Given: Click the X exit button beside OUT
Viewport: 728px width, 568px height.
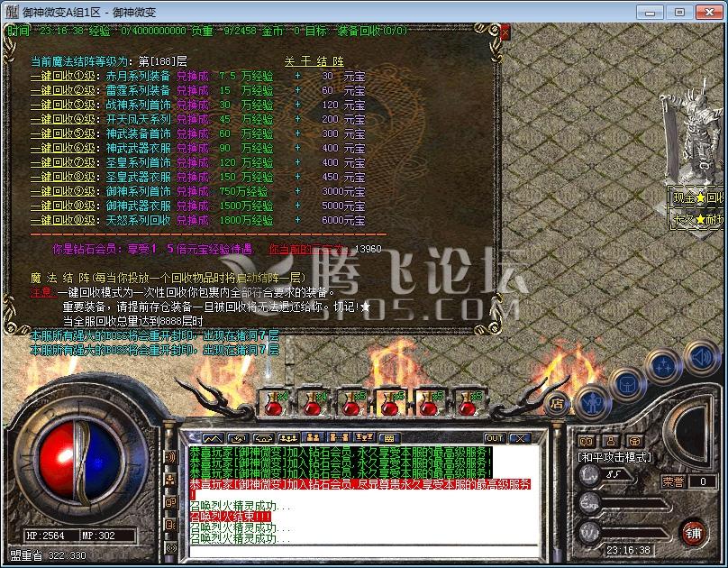Looking at the screenshot, I should point(521,438).
